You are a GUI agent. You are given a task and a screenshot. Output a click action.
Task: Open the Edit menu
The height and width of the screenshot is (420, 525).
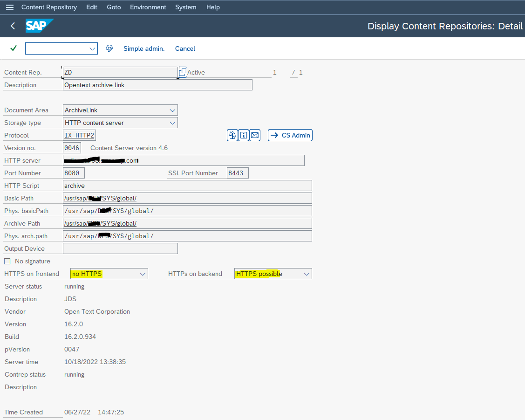point(92,7)
